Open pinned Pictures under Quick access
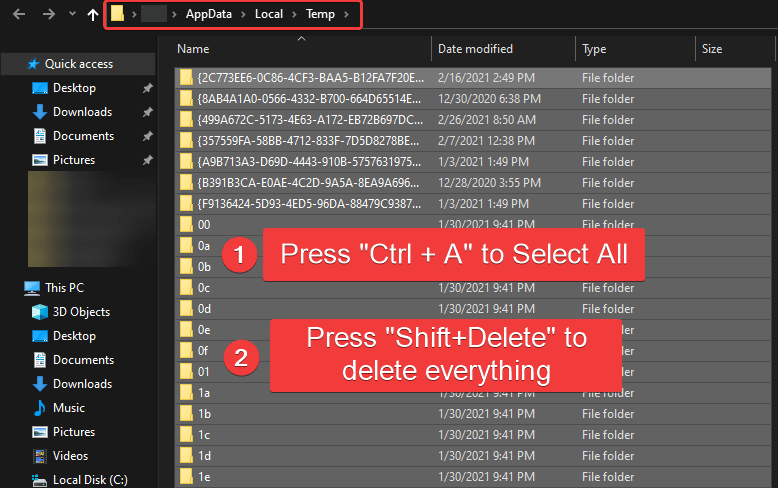Image resolution: width=778 pixels, height=488 pixels. pyautogui.click(x=74, y=160)
